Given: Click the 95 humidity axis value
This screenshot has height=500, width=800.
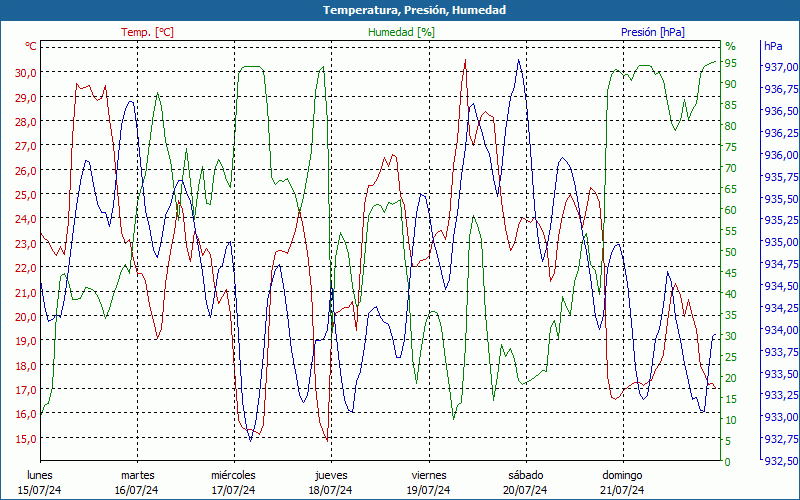Looking at the screenshot, I should pyautogui.click(x=731, y=63).
